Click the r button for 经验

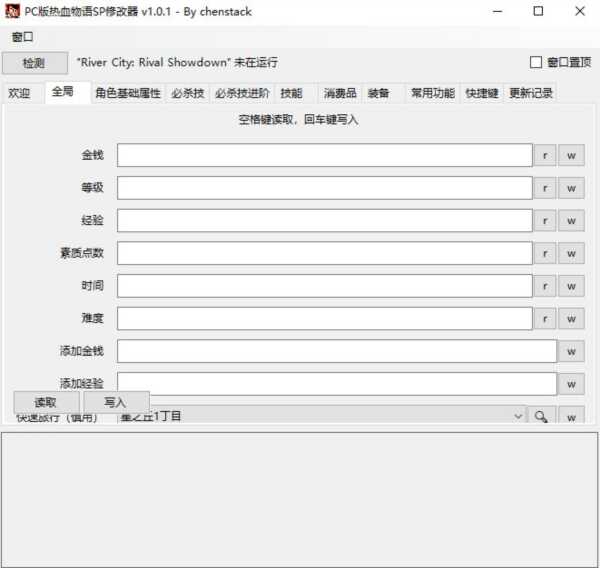click(545, 220)
